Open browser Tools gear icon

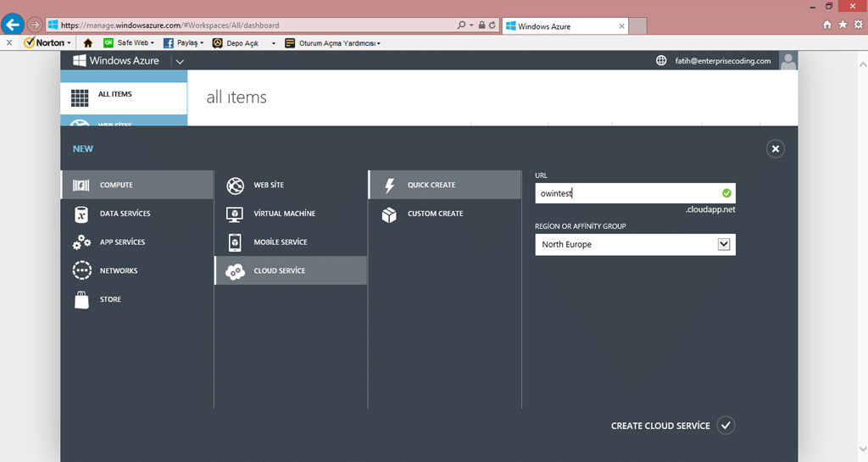click(x=858, y=25)
